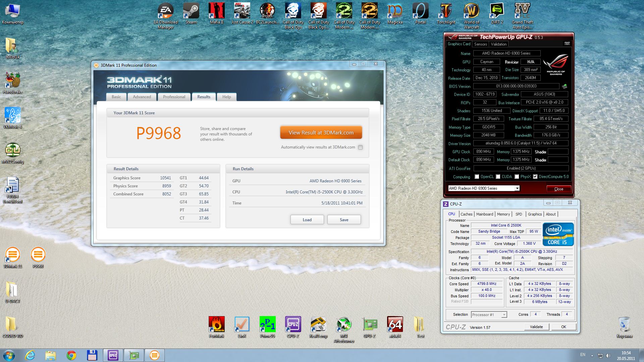Click the Load button in Run Details

[x=307, y=220]
